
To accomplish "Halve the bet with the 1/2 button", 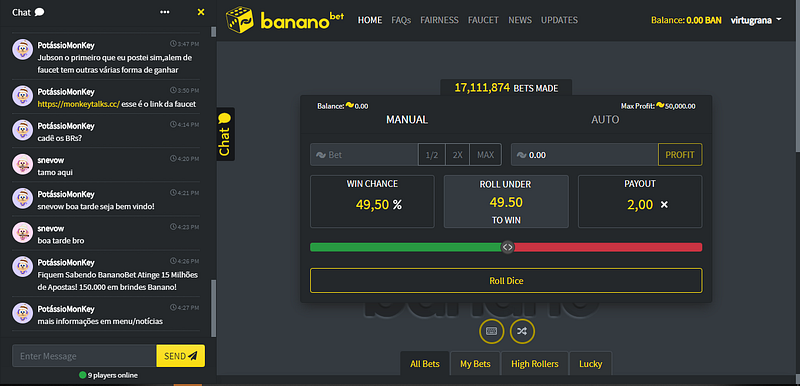I will pyautogui.click(x=432, y=155).
